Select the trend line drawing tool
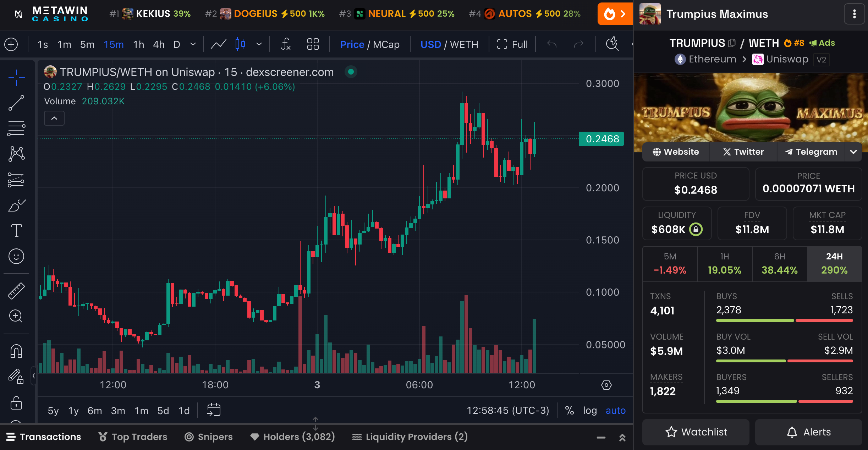The height and width of the screenshot is (450, 868). [x=16, y=103]
